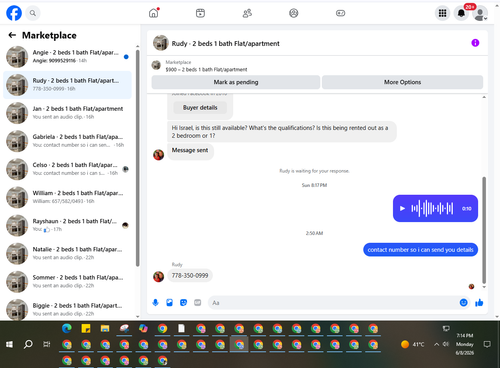Open Sticky Notes from the taskbar
The width and height of the screenshot is (500, 368).
click(x=86, y=329)
